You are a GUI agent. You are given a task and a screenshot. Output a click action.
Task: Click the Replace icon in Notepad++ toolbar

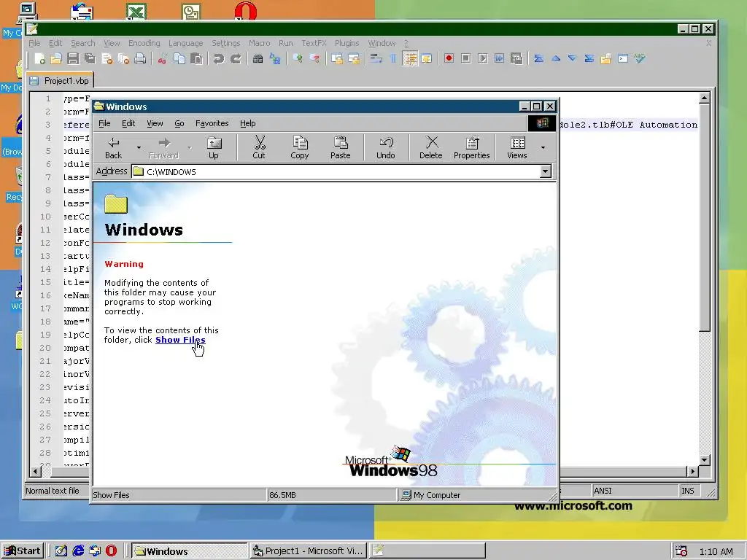[x=275, y=59]
